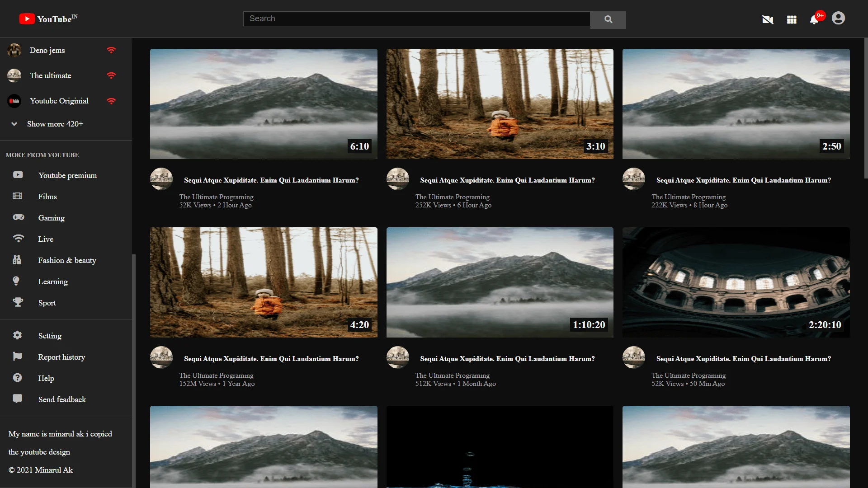
Task: Click The Ultimate Programing under 222K Views video
Action: pos(689,197)
